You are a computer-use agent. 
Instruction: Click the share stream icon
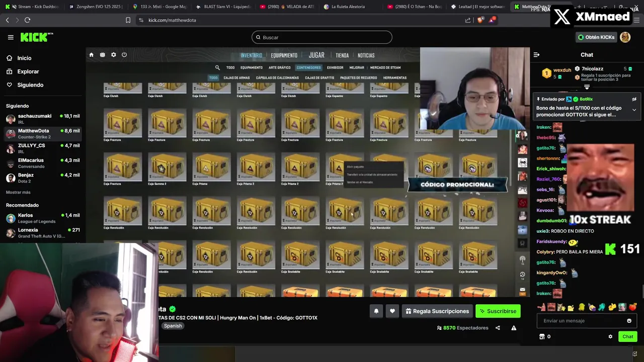click(x=498, y=328)
